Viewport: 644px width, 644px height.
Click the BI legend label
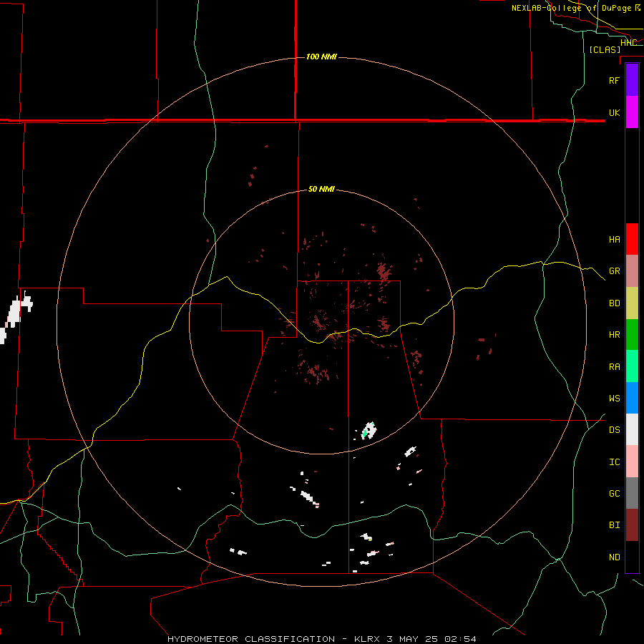point(614,525)
